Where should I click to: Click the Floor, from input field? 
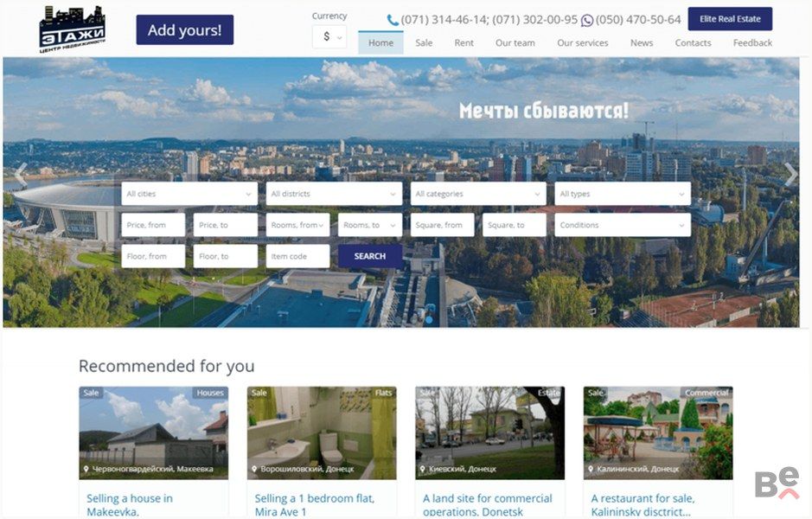click(153, 256)
